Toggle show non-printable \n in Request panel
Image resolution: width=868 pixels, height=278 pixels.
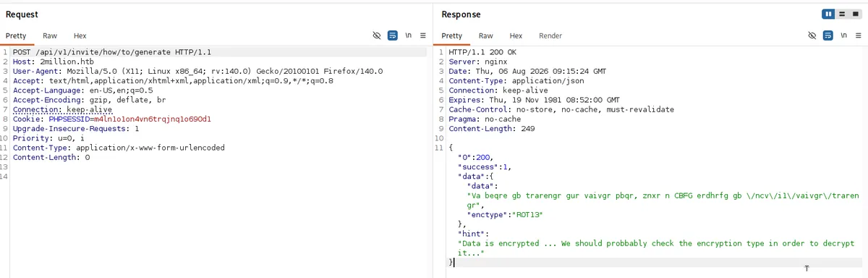tap(409, 35)
